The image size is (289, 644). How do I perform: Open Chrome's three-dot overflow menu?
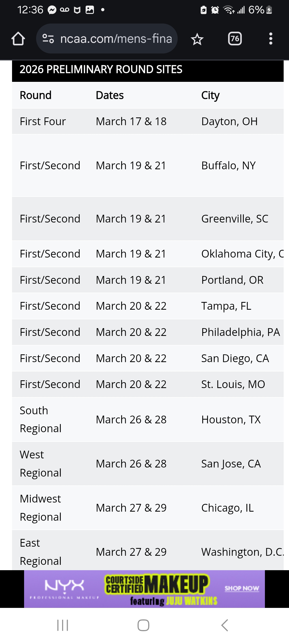tap(271, 39)
